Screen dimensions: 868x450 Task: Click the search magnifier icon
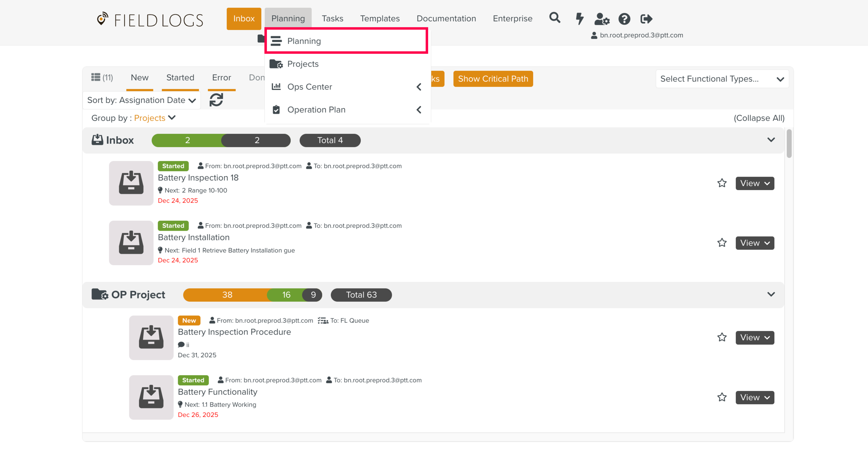pos(554,18)
